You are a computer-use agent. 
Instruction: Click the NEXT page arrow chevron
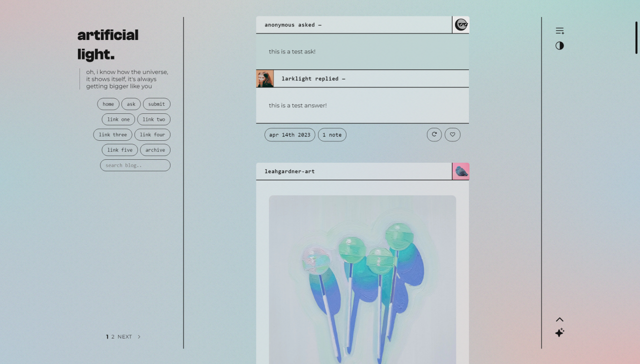139,337
